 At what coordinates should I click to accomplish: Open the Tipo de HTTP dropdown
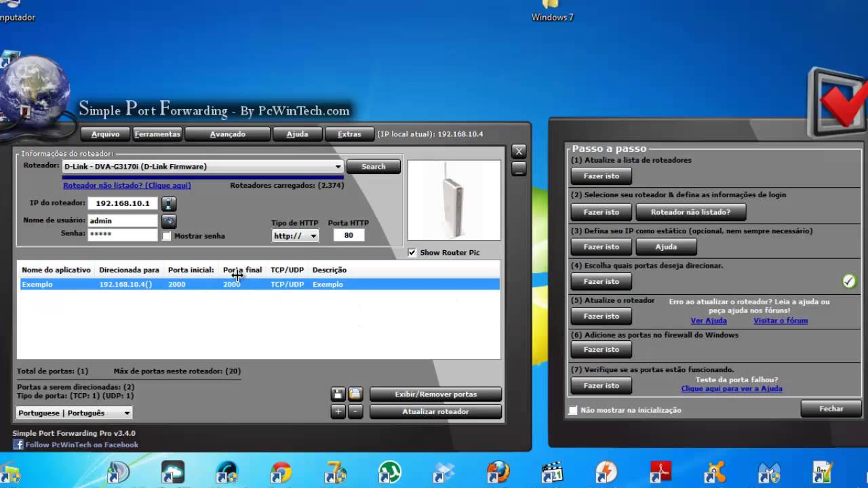pos(295,236)
